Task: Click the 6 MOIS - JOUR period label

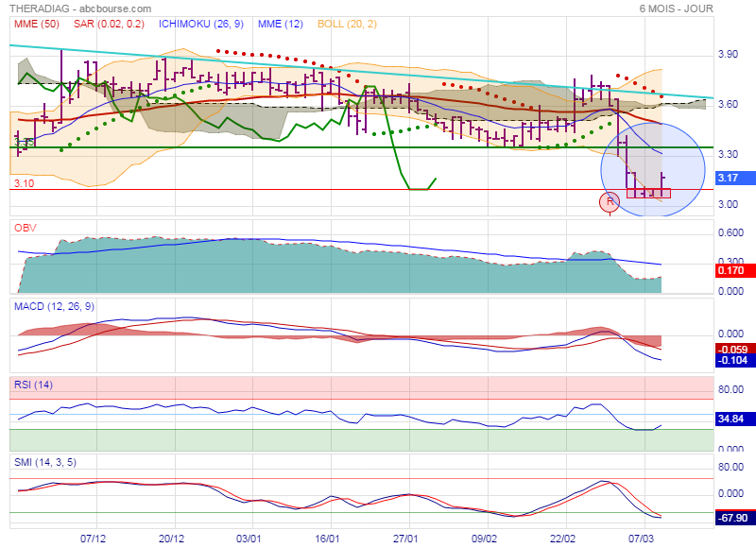Action: 676,9
